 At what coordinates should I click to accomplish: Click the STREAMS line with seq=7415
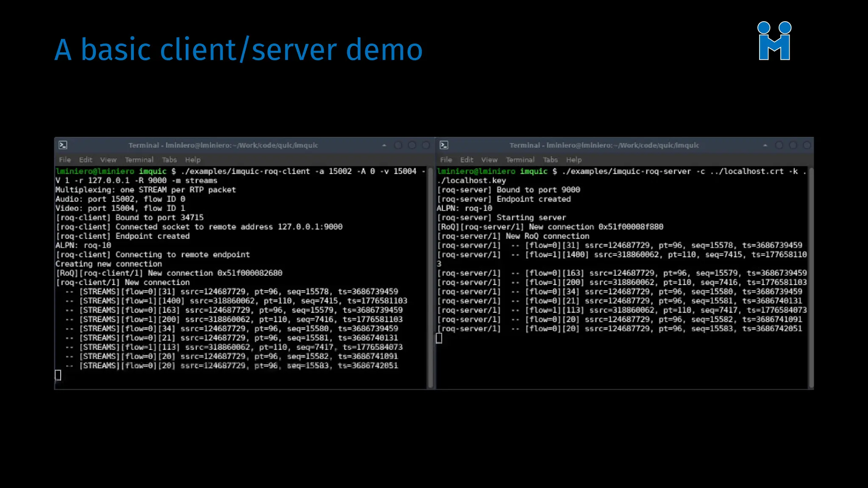pos(236,301)
